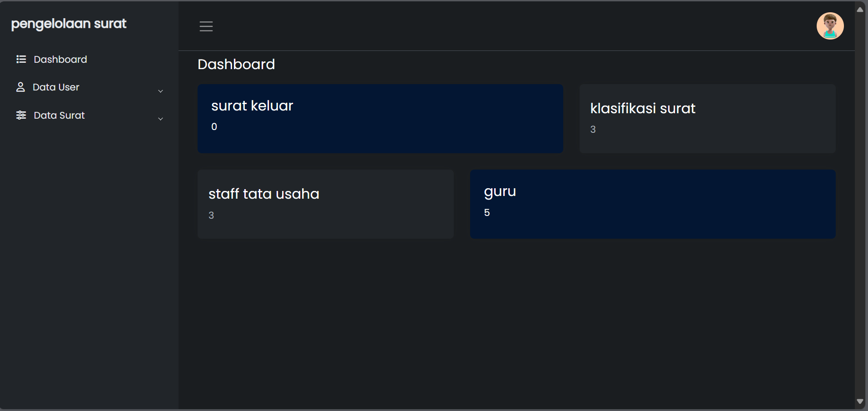Click the scrollbar down arrow

pos(860,401)
